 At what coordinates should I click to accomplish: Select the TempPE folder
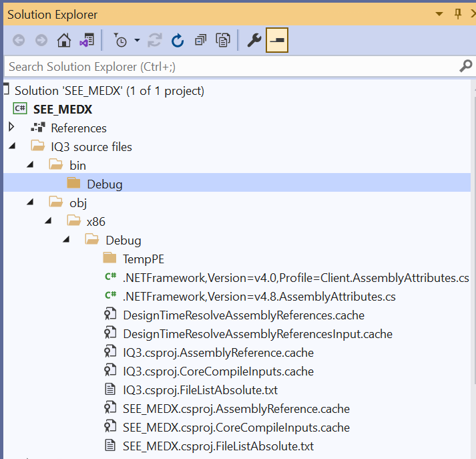point(144,259)
